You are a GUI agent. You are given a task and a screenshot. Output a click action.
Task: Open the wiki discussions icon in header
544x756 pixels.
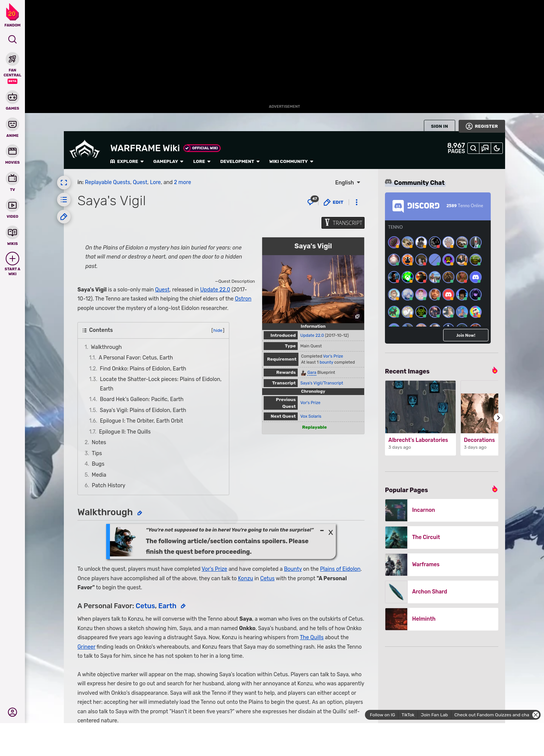click(x=485, y=148)
